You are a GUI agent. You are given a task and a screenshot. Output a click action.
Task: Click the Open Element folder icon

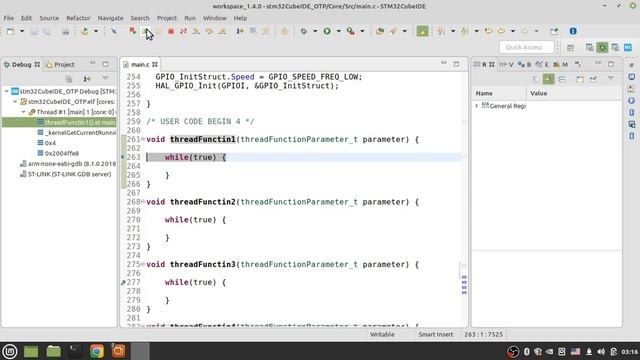pyautogui.click(x=380, y=31)
